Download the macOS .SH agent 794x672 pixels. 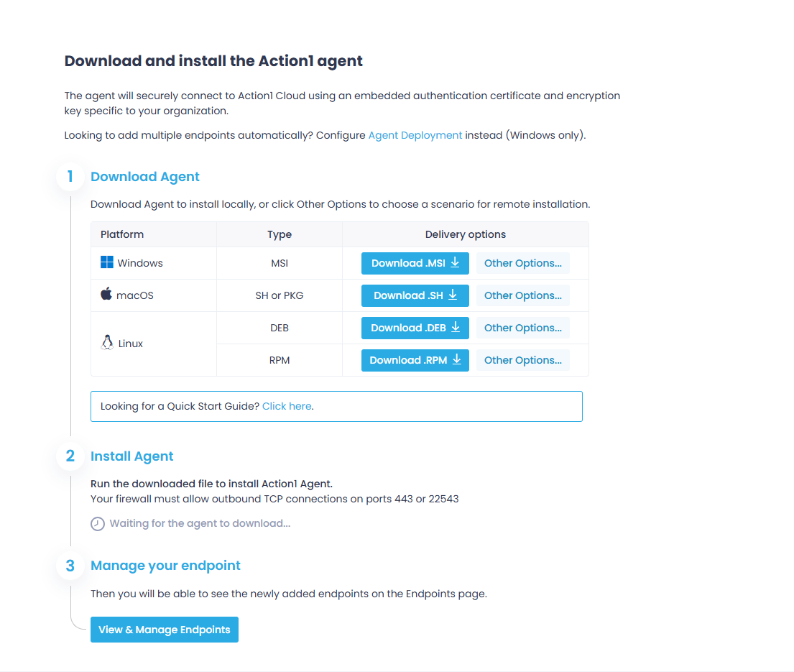tap(415, 295)
